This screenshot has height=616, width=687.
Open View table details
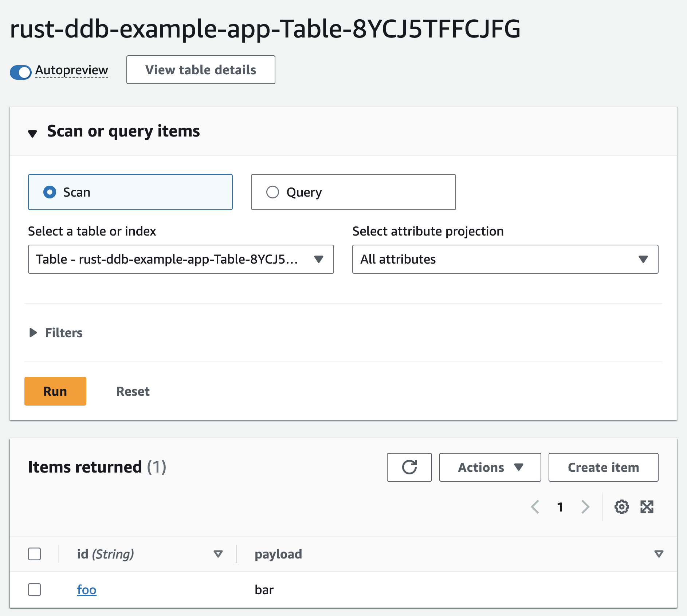tap(200, 70)
